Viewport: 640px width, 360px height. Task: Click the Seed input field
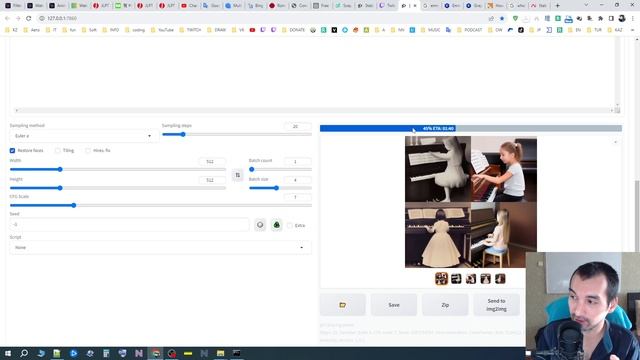click(x=129, y=224)
